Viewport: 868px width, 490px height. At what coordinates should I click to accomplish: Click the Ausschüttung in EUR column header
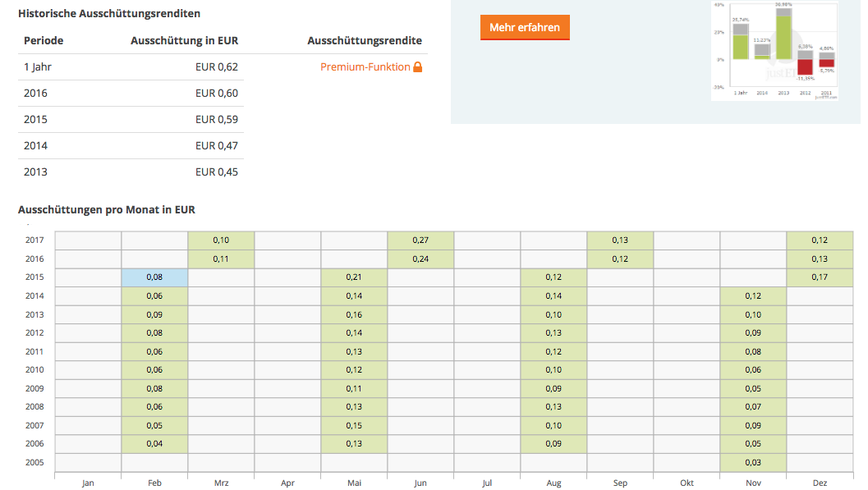click(184, 40)
